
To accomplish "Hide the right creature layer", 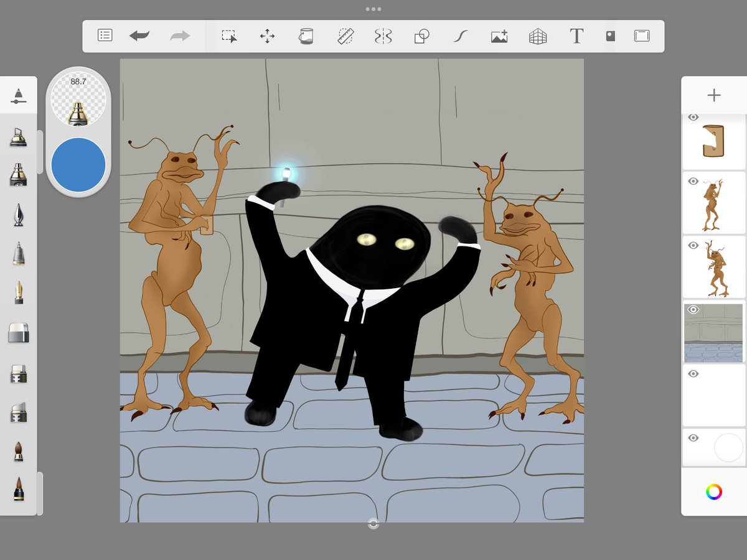I will [x=693, y=246].
